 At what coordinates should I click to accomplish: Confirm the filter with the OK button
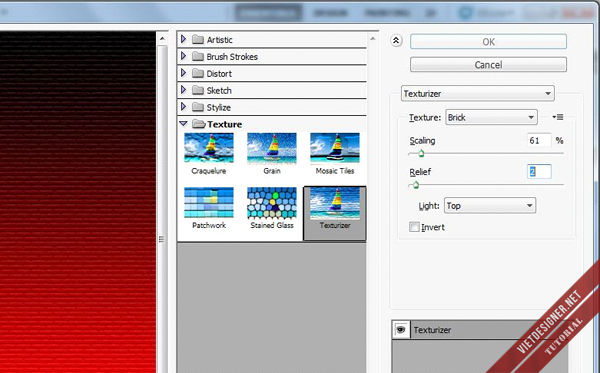coord(488,42)
